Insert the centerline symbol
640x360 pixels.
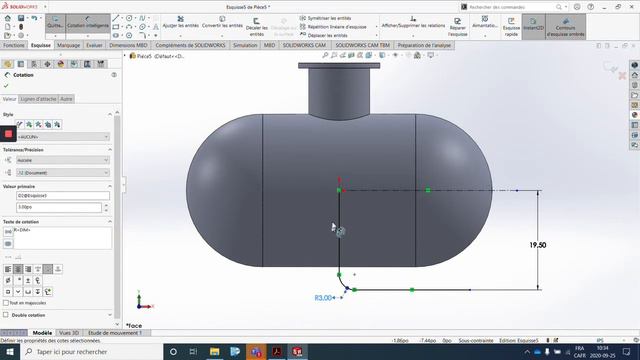click(x=38, y=280)
